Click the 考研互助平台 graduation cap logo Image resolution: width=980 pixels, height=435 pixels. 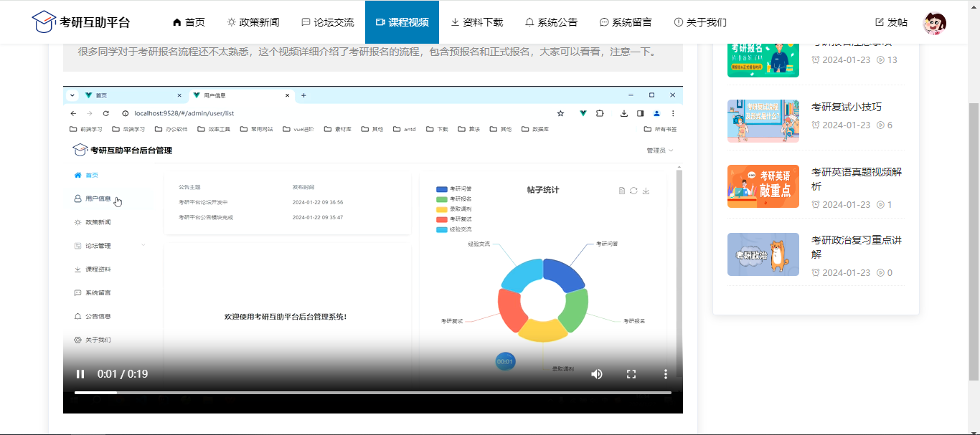coord(44,22)
